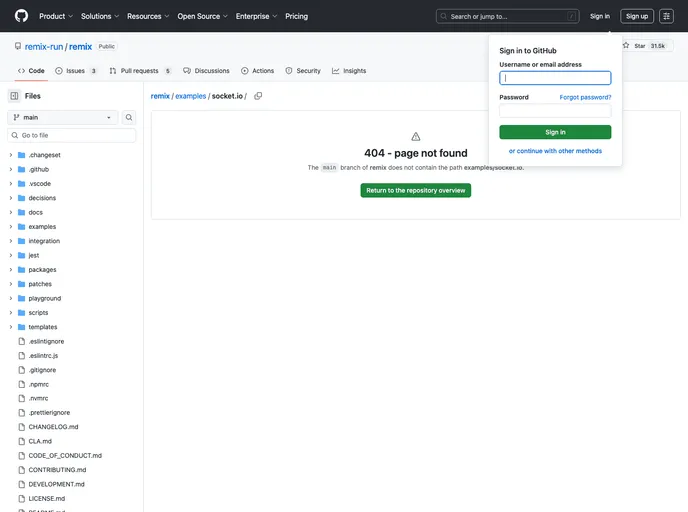
Task: Open the .gitignore file
Action: click(x=42, y=370)
